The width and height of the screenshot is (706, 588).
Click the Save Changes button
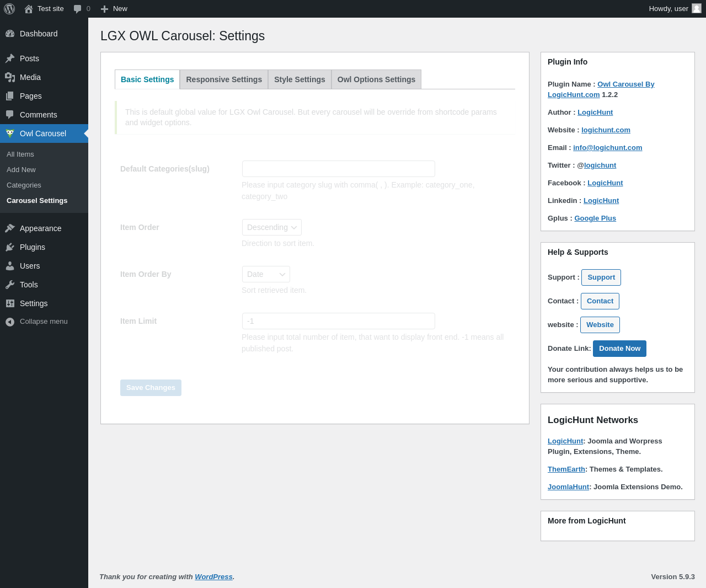click(151, 388)
